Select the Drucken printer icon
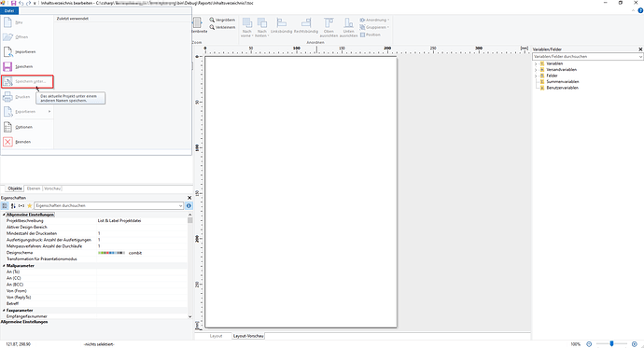The width and height of the screenshot is (644, 348). coord(7,97)
